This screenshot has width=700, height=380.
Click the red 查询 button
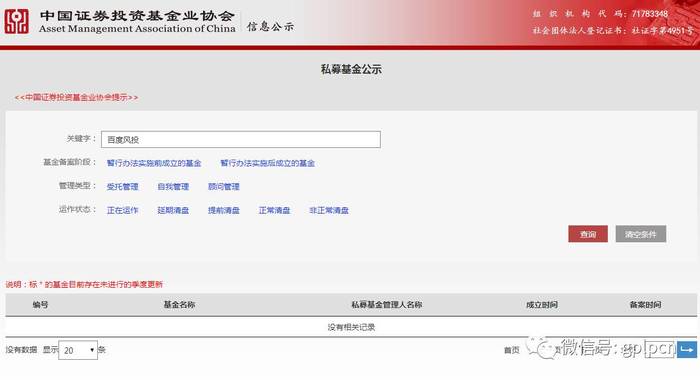tap(588, 234)
